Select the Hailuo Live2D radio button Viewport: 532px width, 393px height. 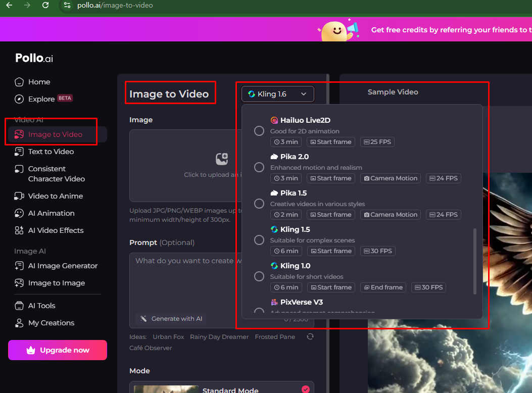tap(259, 131)
